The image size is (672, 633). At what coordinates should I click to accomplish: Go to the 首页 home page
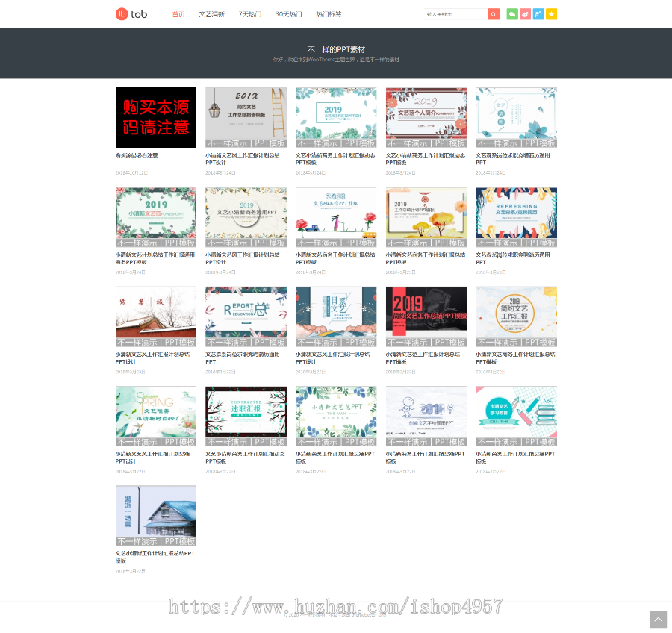point(179,13)
